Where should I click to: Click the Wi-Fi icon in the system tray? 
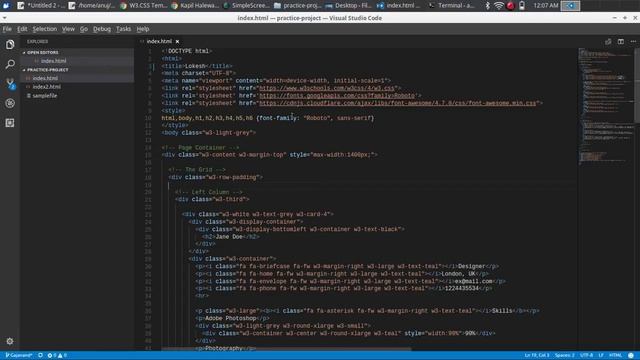tap(498, 5)
